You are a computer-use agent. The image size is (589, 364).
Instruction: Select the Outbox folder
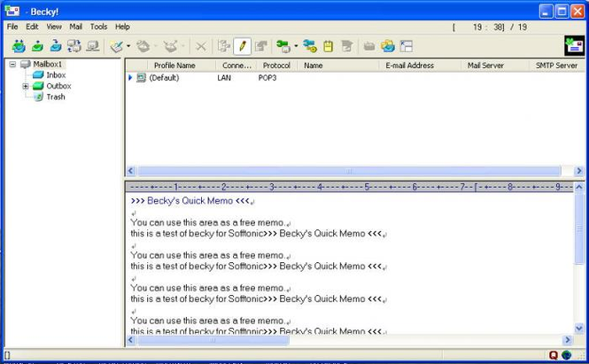[58, 86]
